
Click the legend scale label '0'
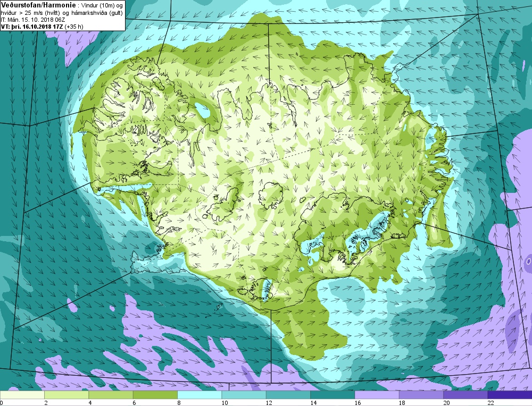click(2, 403)
